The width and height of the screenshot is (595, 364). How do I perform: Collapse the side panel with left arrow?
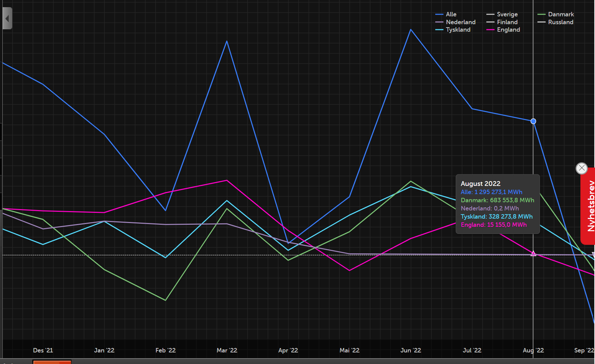point(7,18)
